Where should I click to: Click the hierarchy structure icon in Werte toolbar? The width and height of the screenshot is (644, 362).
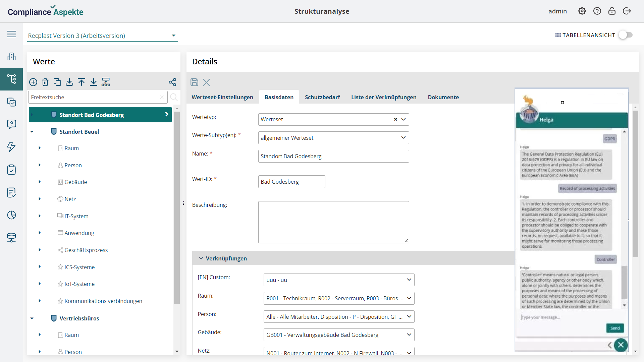106,82
